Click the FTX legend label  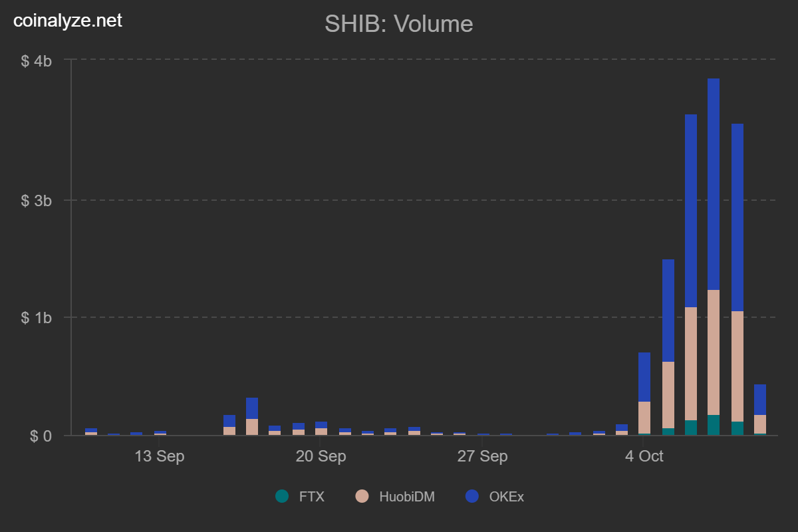click(x=311, y=496)
